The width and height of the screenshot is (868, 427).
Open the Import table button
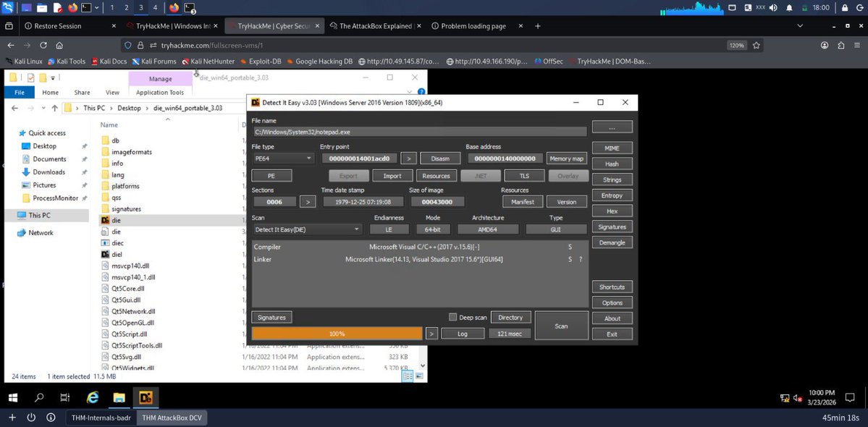pyautogui.click(x=392, y=176)
